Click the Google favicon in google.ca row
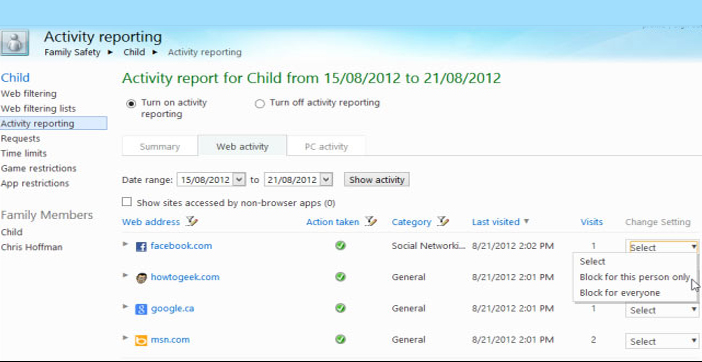702x362 pixels. pyautogui.click(x=141, y=309)
